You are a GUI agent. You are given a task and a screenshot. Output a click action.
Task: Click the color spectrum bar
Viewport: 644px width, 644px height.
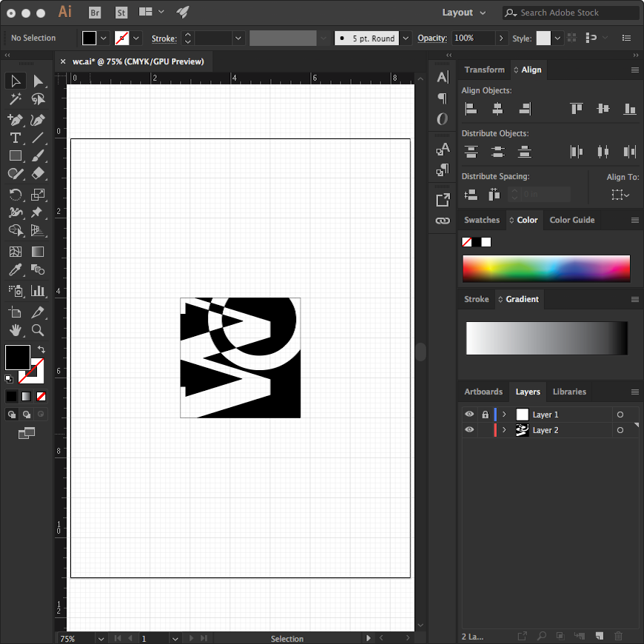click(546, 268)
